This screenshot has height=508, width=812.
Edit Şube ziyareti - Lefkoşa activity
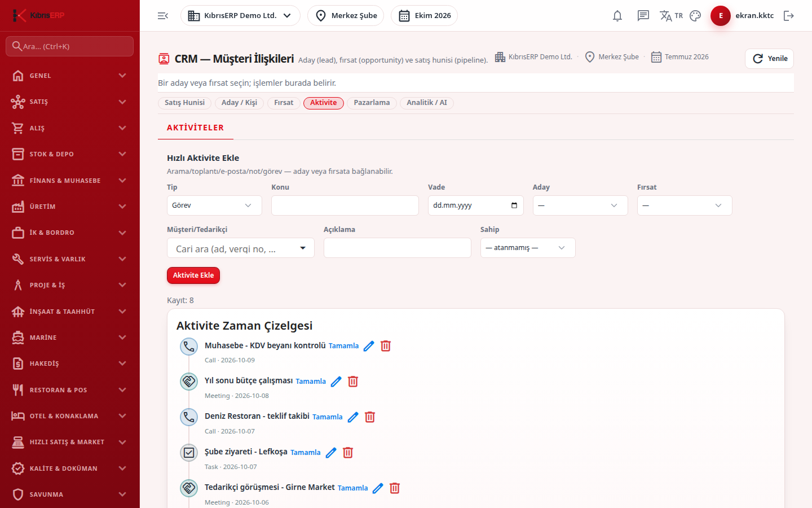(331, 453)
